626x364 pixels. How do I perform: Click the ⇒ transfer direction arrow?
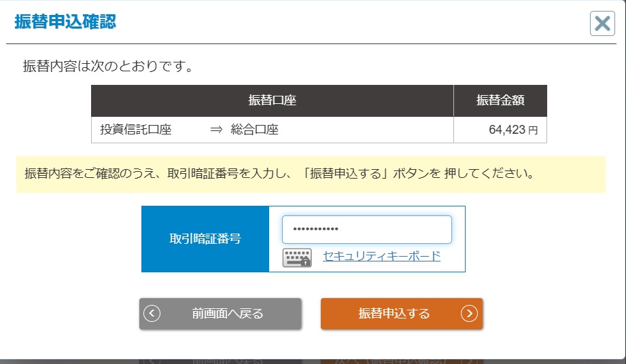(x=216, y=130)
